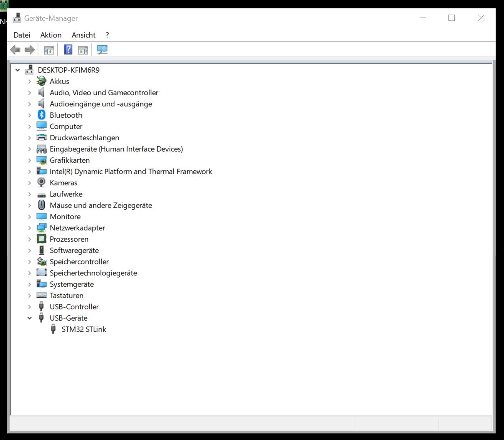
Task: Select the Speichercontroller label
Action: pos(79,262)
